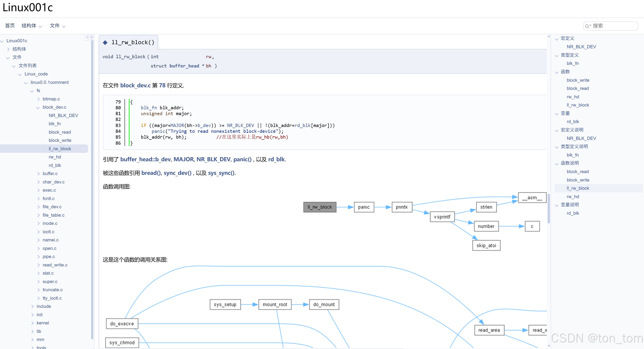This screenshot has height=349, width=644.
Task: Jump to rd_blk under 变量说明 outline
Action: 573,213
